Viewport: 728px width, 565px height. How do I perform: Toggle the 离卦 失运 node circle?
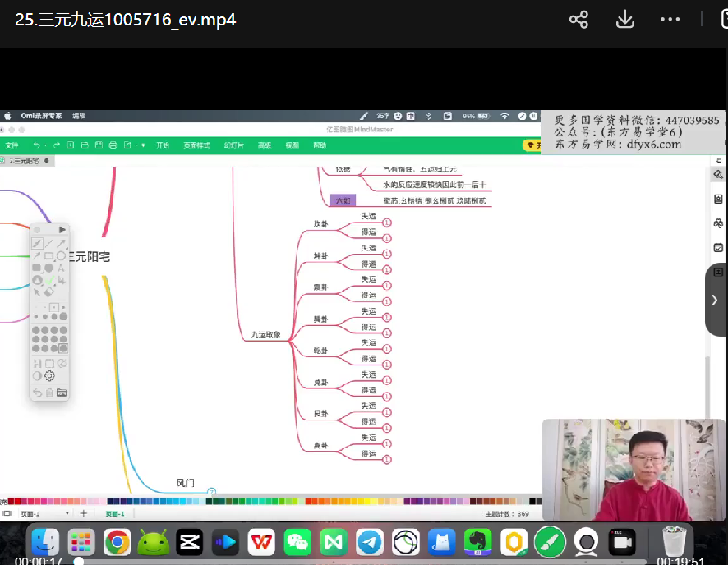tap(387, 443)
